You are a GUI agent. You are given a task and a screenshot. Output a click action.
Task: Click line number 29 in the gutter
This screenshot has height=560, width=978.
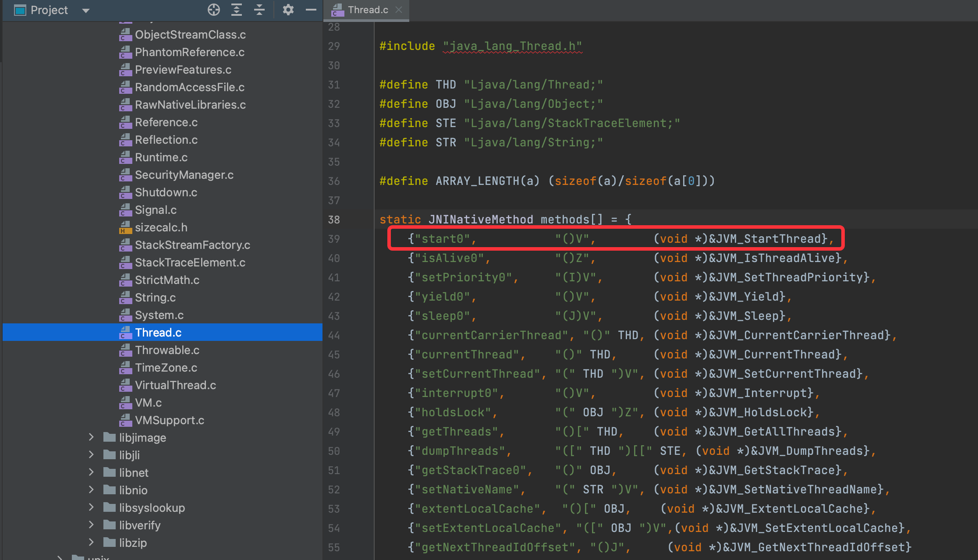334,46
